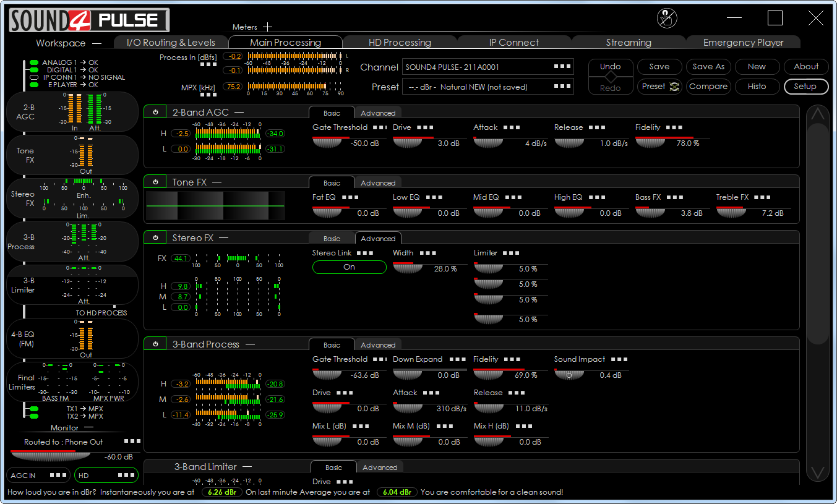Click the Undo button
The width and height of the screenshot is (837, 504).
pos(611,67)
